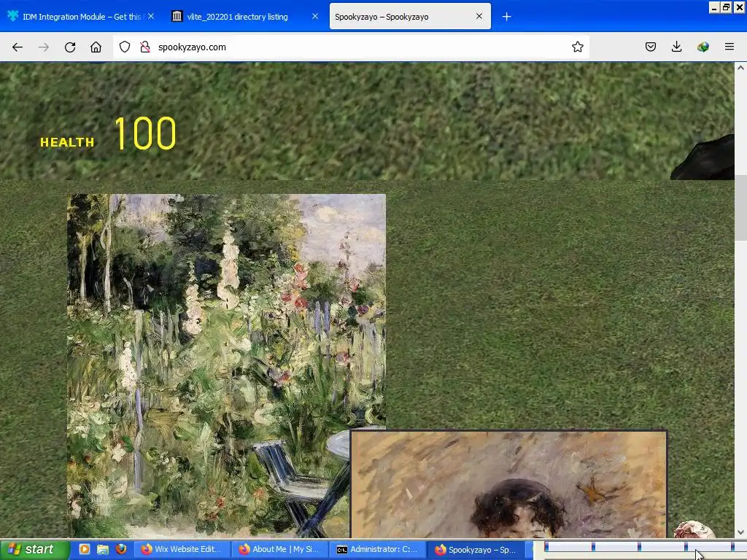Click the yellow 100 health value
This screenshot has width=747, height=560.
(145, 134)
